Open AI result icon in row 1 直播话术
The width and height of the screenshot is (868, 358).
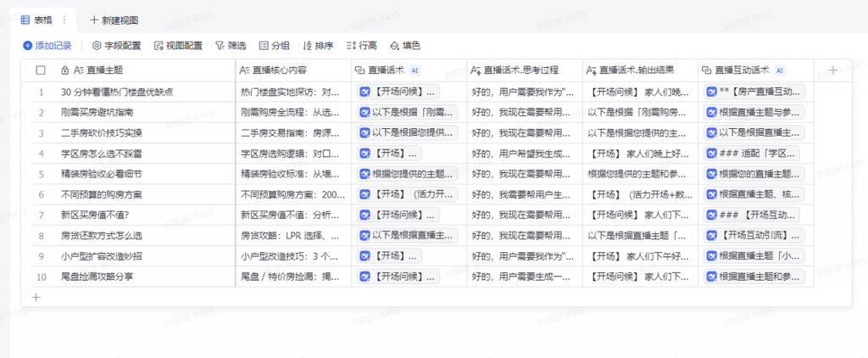pyautogui.click(x=364, y=92)
